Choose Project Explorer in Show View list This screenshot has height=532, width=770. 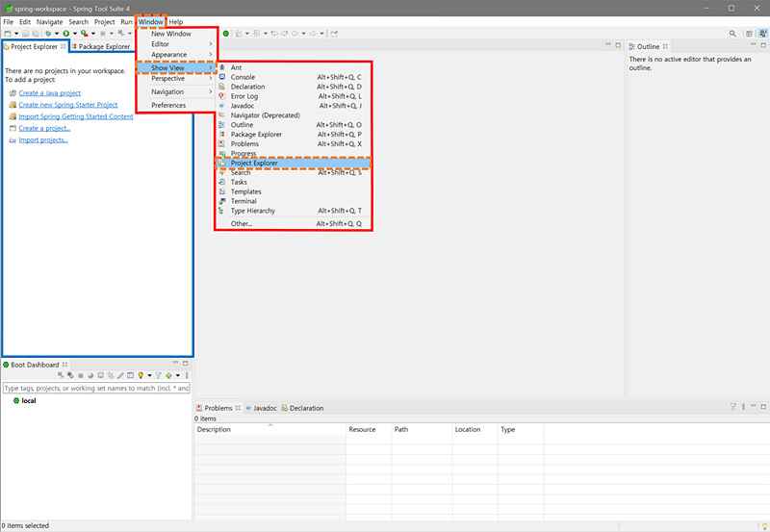294,163
